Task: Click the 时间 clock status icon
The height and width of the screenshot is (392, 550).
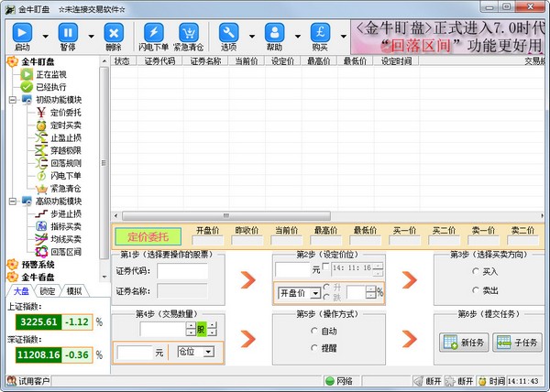Action: click(x=483, y=381)
